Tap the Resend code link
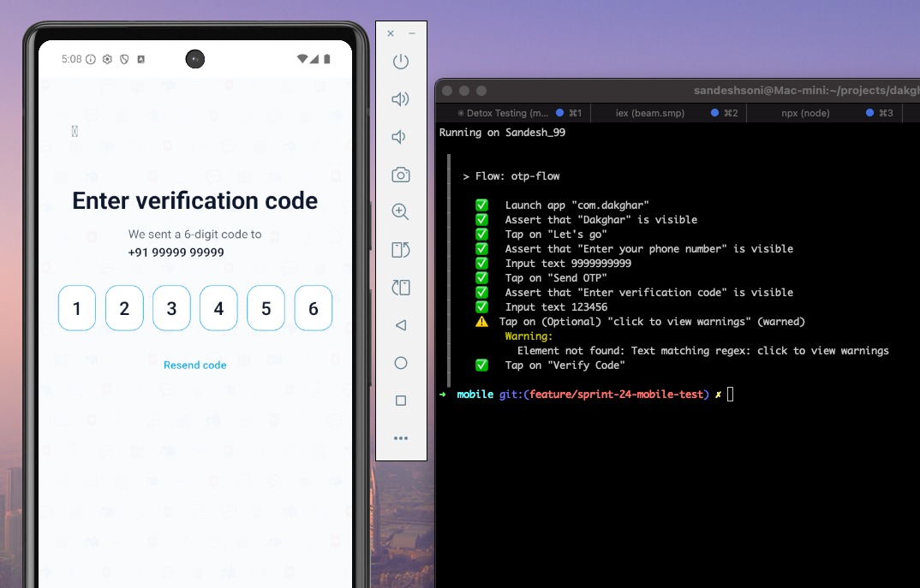 (194, 364)
